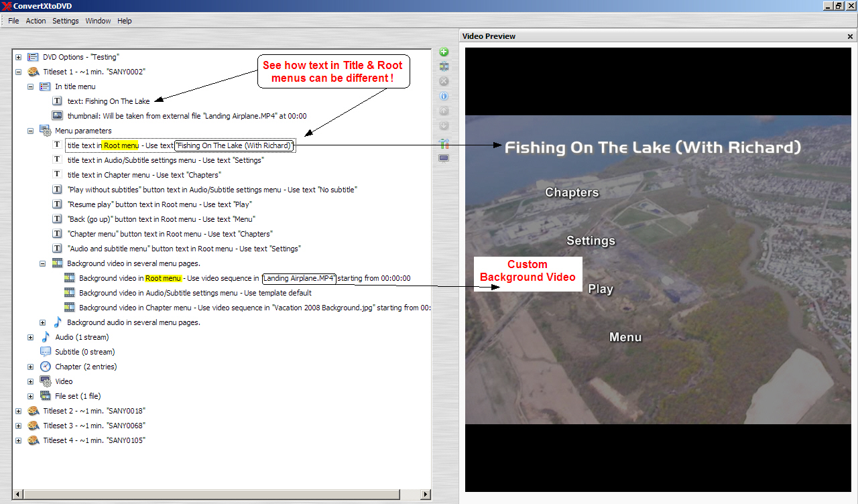
Task: Select 'text: Fishing On The Lake' row
Action: (109, 101)
